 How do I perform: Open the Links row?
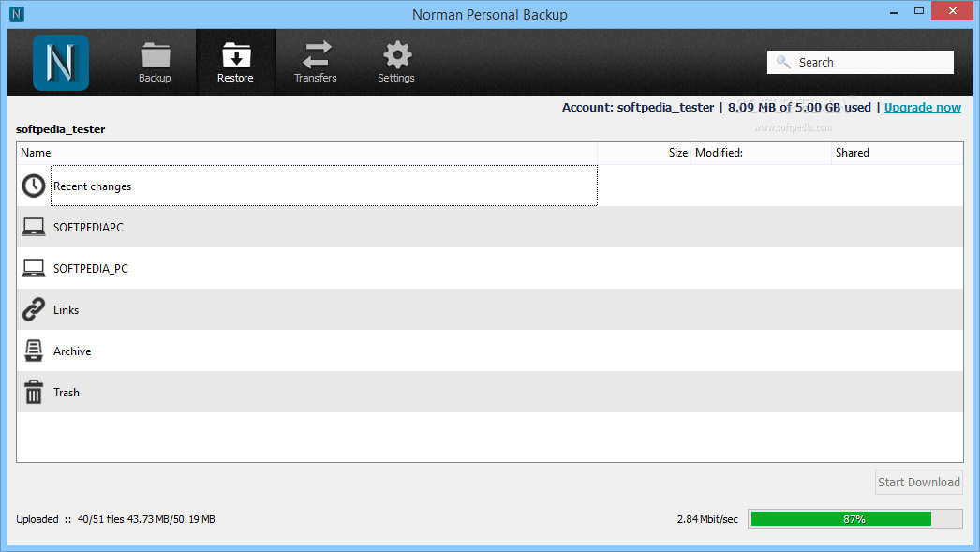490,309
